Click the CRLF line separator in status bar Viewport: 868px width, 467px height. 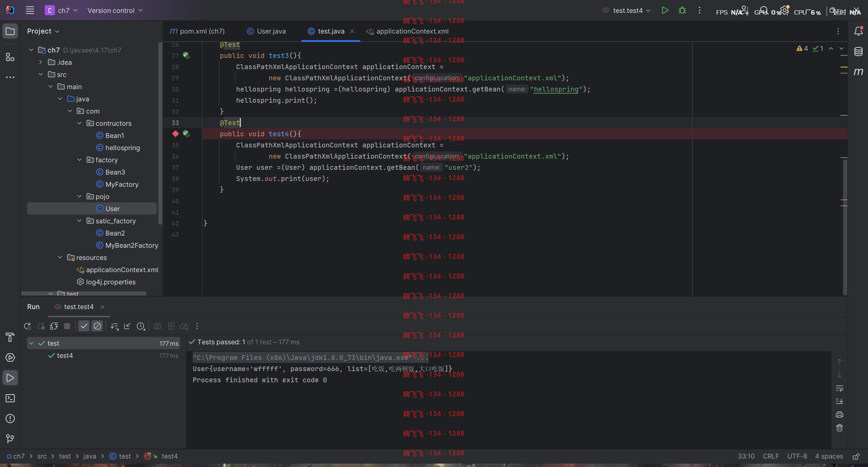(x=771, y=456)
